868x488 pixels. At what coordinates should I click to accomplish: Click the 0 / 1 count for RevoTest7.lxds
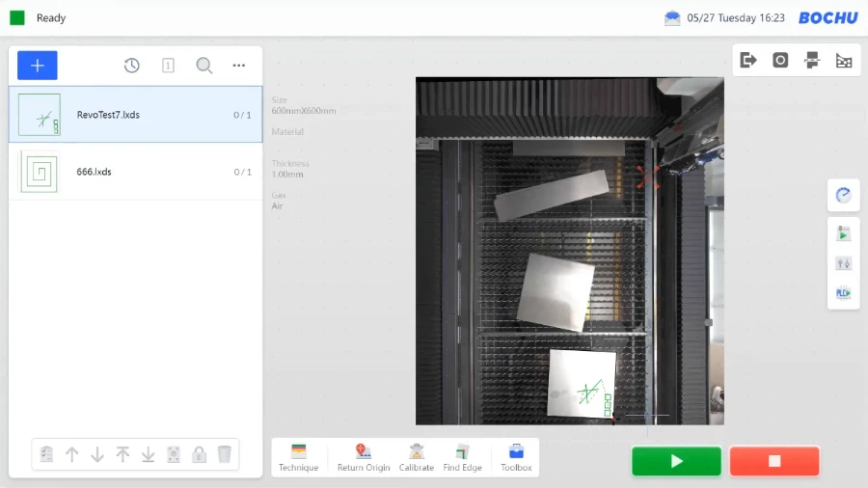click(242, 115)
